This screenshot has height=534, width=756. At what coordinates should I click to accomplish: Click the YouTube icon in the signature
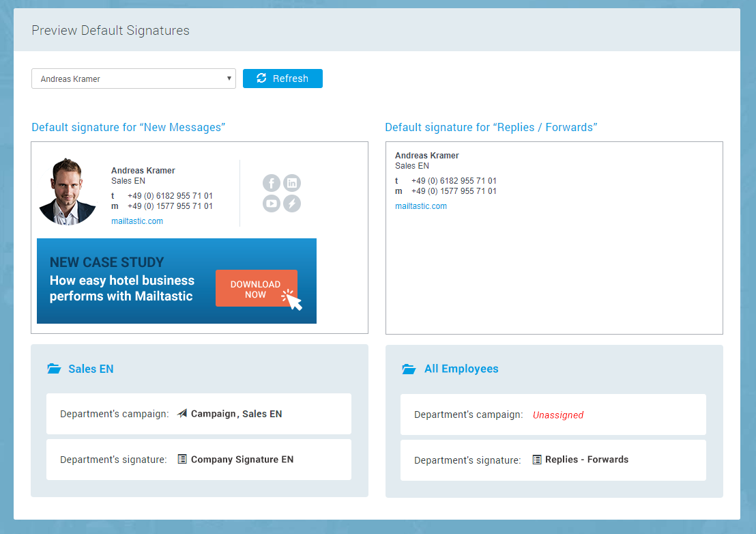(272, 203)
